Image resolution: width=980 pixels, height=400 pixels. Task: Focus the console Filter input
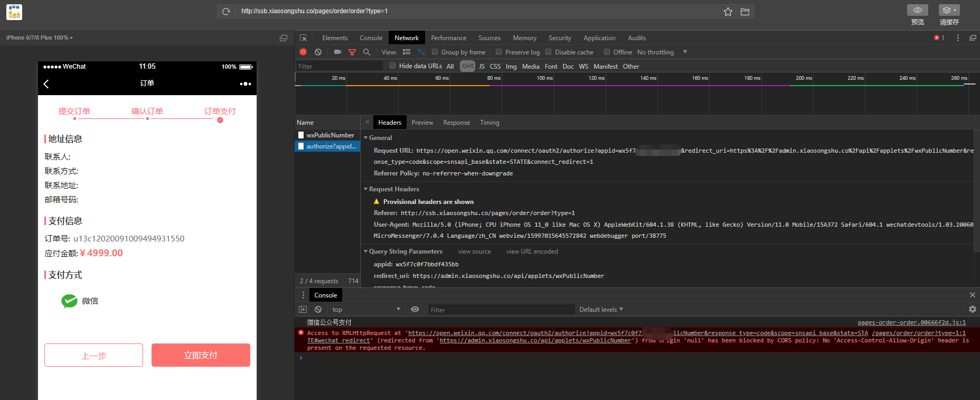click(501, 310)
